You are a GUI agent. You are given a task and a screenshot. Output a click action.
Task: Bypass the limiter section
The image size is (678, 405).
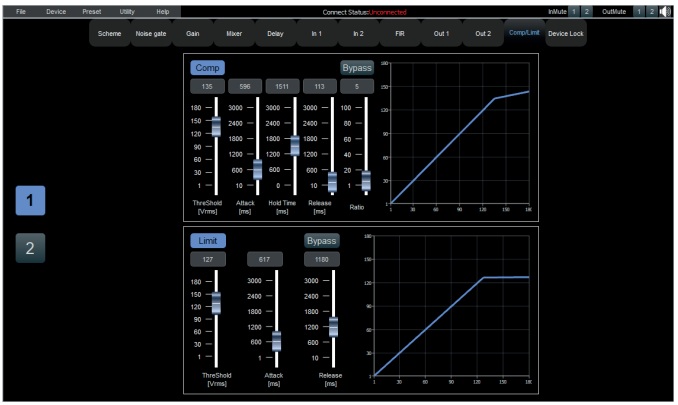tap(322, 241)
